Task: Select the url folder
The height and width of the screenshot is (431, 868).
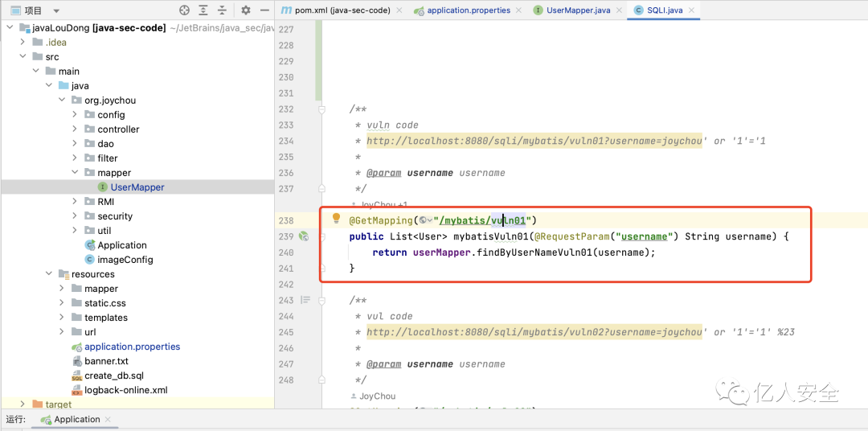Action: [90, 332]
